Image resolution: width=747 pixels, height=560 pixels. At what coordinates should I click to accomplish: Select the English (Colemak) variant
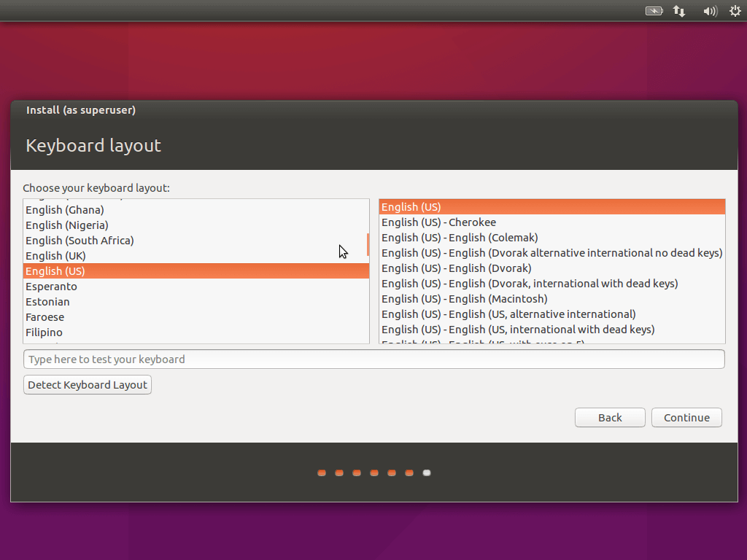point(551,238)
